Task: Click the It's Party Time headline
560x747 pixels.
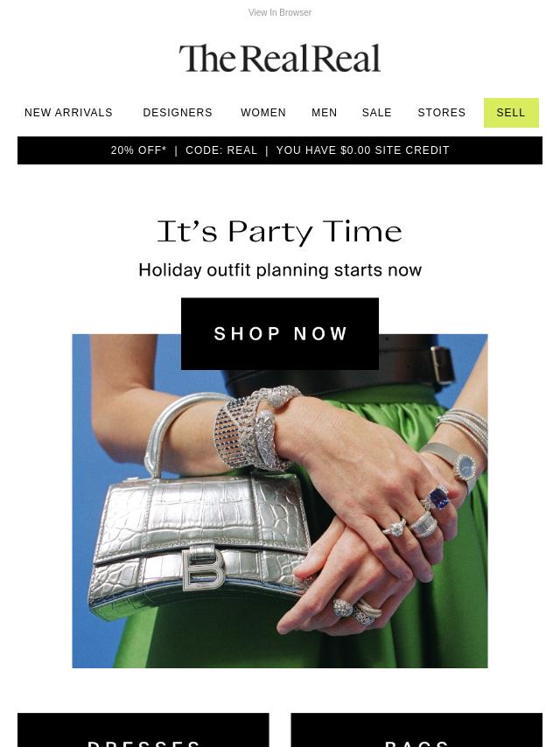Action: (x=280, y=232)
